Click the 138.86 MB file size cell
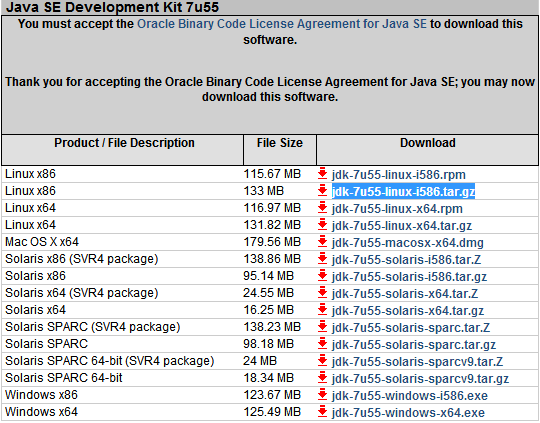The image size is (540, 423). [272, 259]
